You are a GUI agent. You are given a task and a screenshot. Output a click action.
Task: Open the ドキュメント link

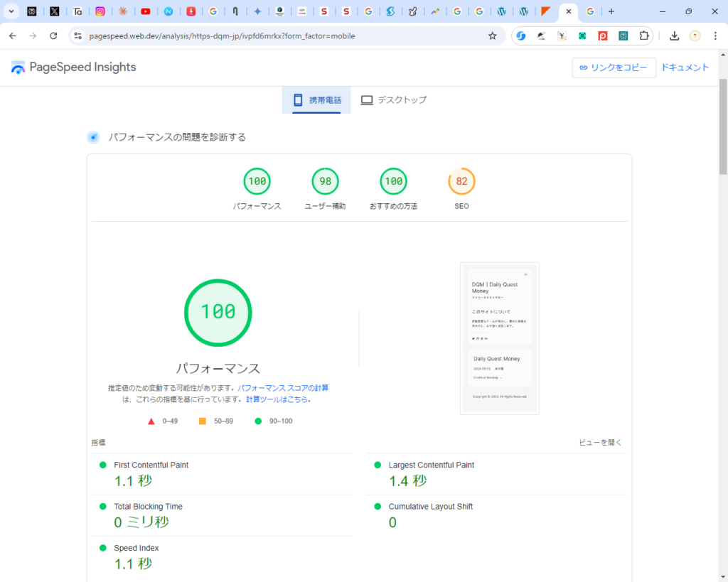point(685,68)
